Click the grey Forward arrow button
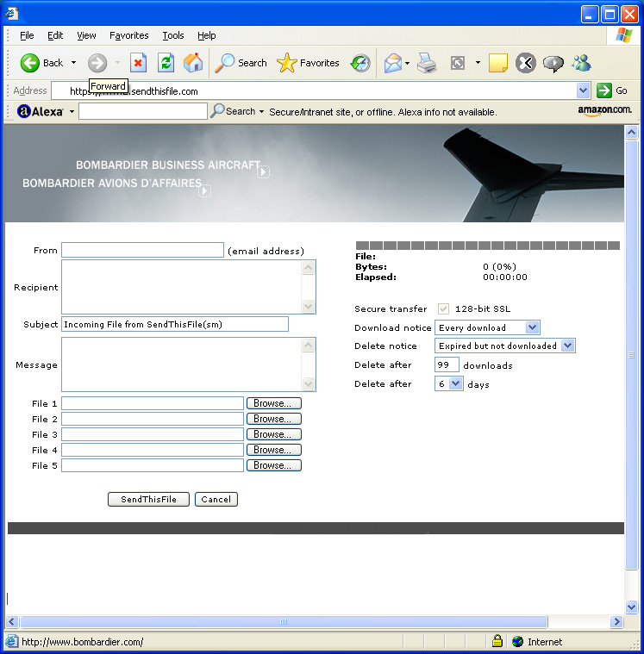The width and height of the screenshot is (644, 654). click(97, 63)
